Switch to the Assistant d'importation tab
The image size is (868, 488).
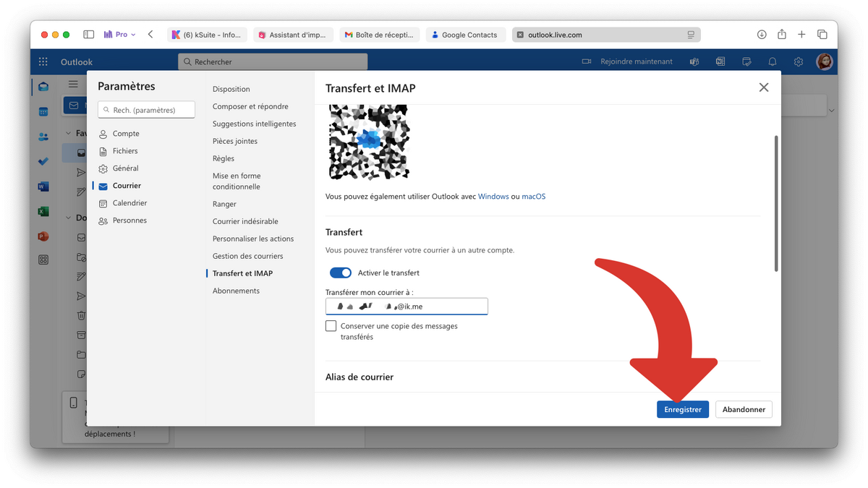coord(293,35)
